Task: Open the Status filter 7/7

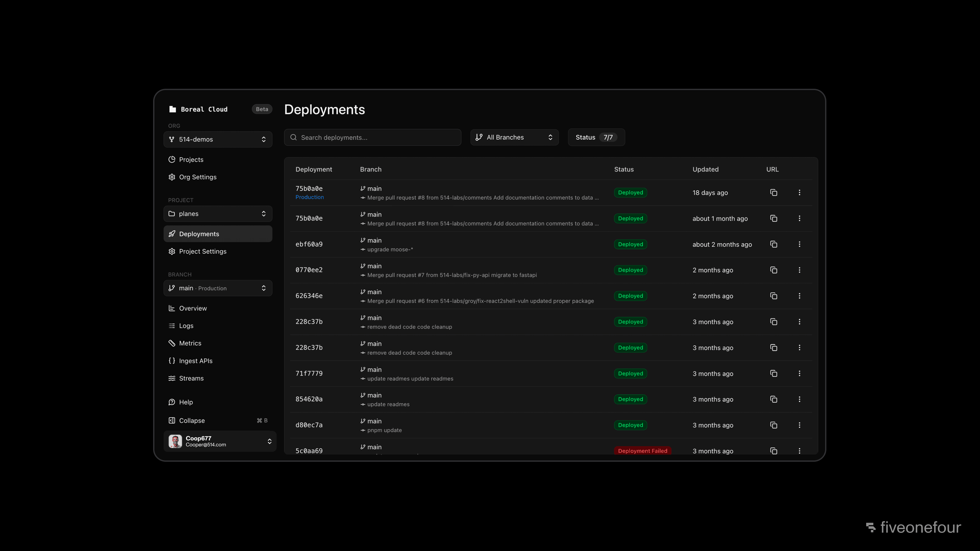Action: click(x=596, y=137)
